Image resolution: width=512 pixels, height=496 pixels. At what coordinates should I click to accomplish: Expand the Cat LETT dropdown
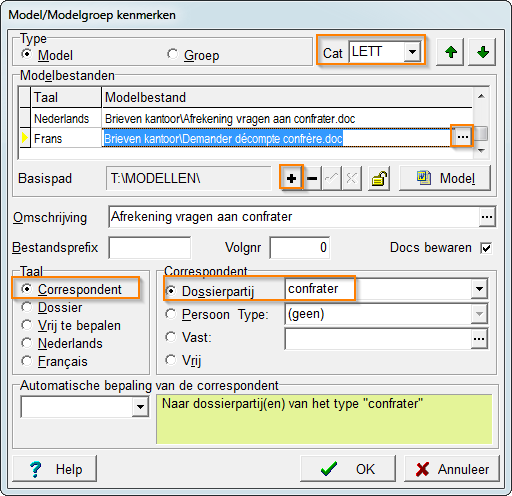(x=412, y=52)
